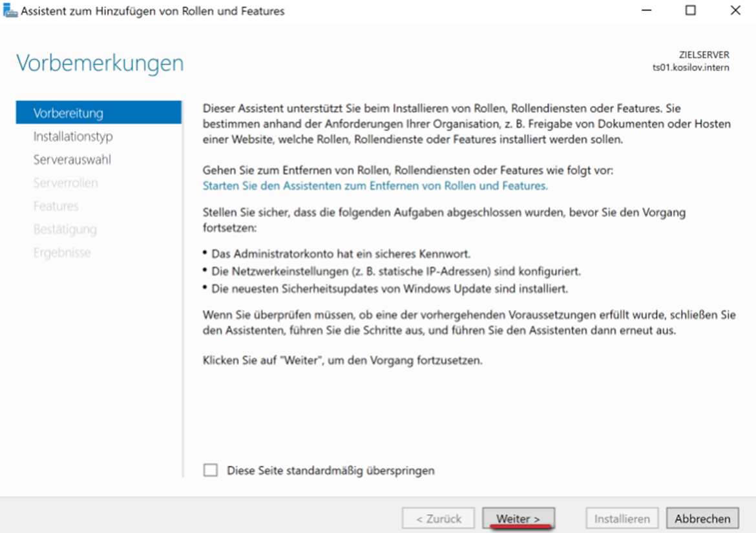Cancel the wizard with Abbrechen

(702, 519)
